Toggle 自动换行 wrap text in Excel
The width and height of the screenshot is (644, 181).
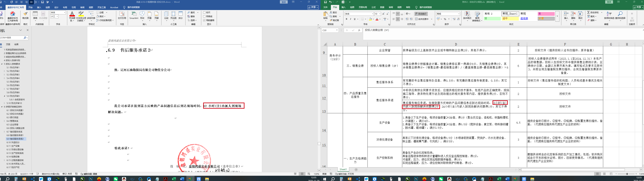click(421, 14)
